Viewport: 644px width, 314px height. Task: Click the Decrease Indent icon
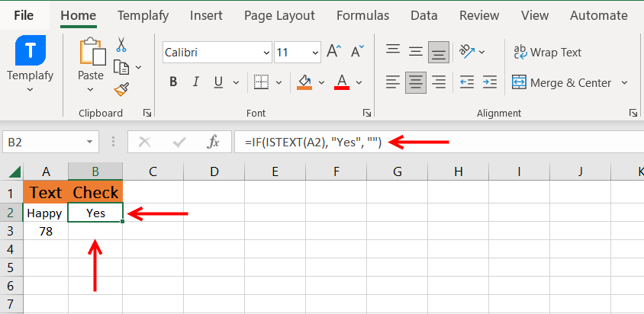(467, 82)
